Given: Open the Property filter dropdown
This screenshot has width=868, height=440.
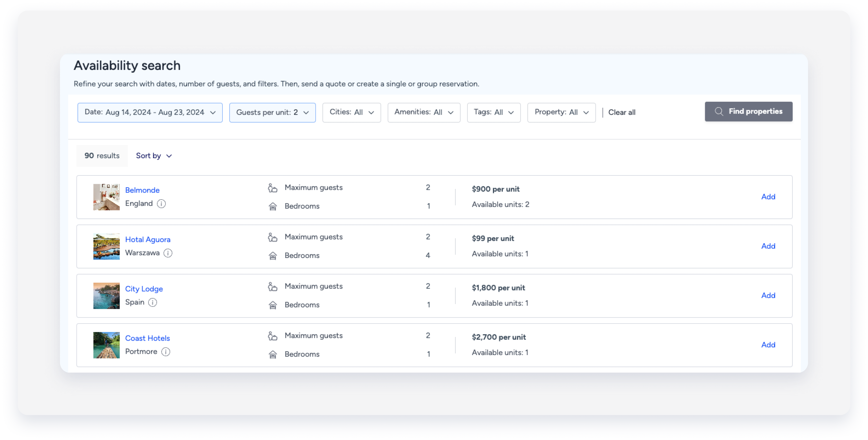Looking at the screenshot, I should 561,113.
